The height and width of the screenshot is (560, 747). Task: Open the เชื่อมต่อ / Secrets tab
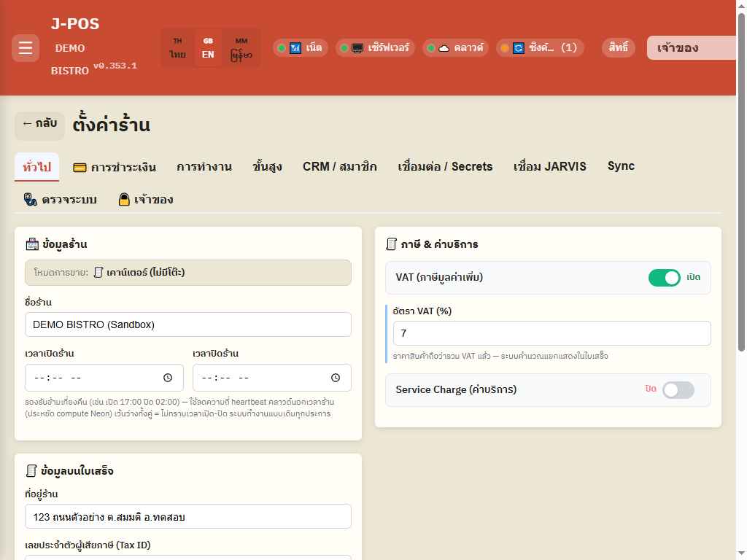pos(445,167)
